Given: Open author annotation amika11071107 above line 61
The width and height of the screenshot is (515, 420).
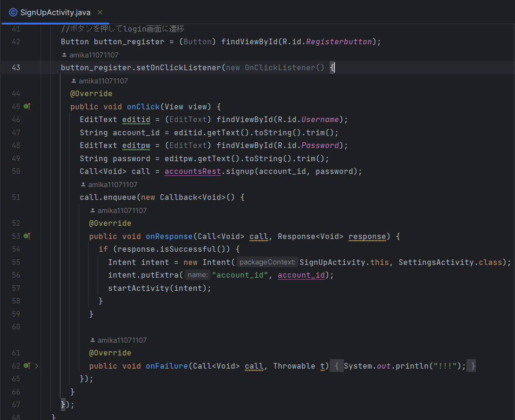Looking at the screenshot, I should (122, 340).
